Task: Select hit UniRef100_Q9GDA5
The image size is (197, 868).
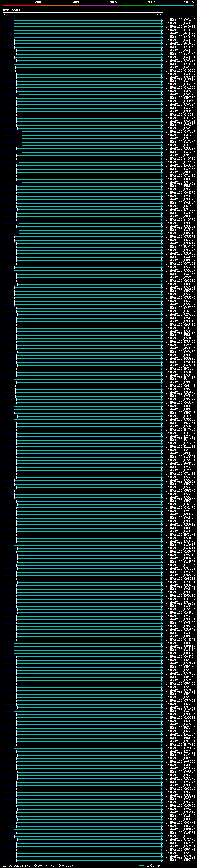Action: [x=180, y=467]
